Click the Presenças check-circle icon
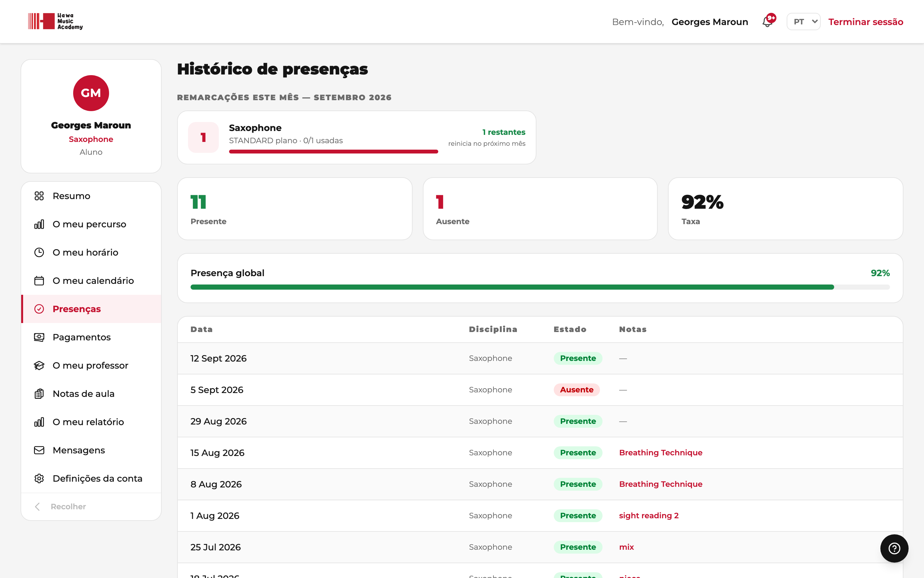The width and height of the screenshot is (924, 578). pyautogui.click(x=39, y=309)
